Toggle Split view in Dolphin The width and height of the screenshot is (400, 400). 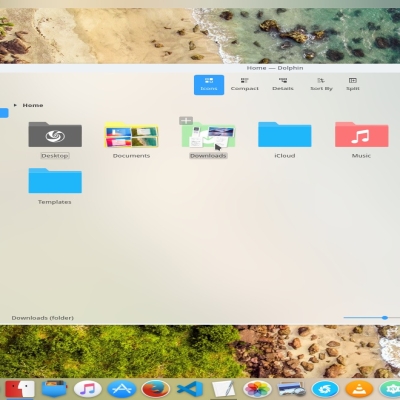[x=353, y=85]
